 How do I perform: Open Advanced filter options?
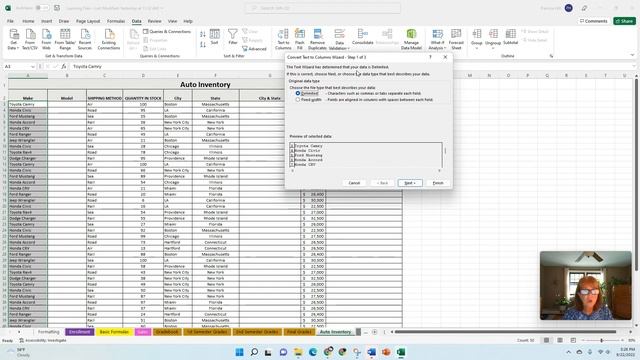click(254, 49)
